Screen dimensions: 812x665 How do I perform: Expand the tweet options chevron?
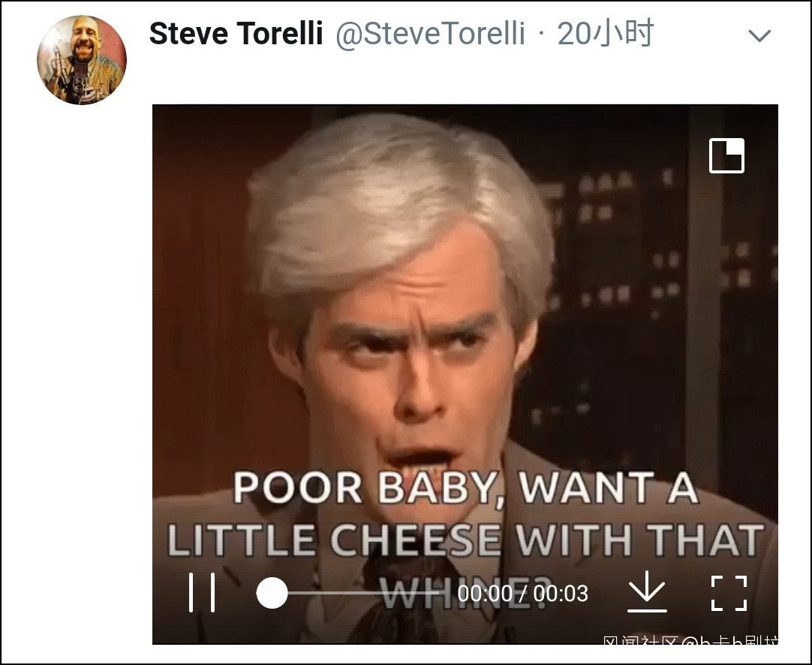[x=759, y=36]
